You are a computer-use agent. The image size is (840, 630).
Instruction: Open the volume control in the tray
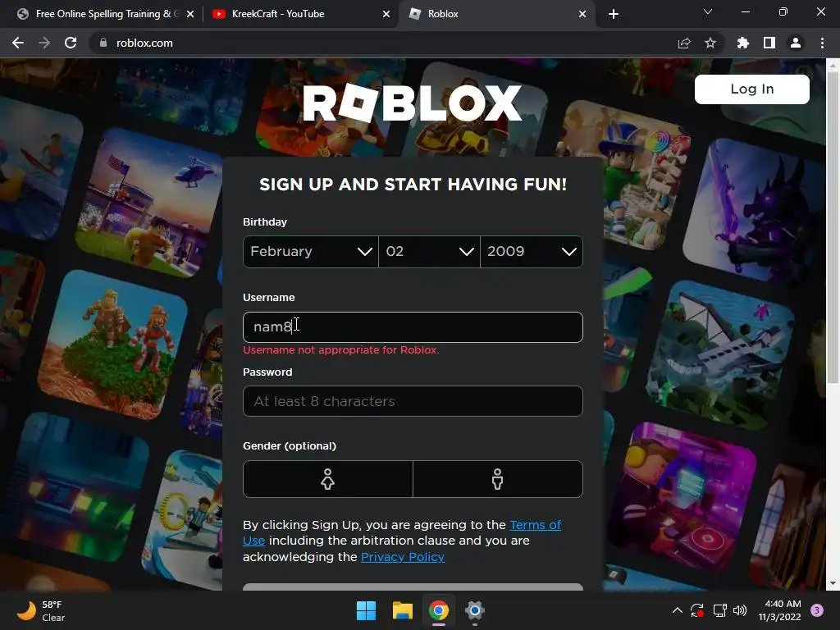tap(740, 610)
